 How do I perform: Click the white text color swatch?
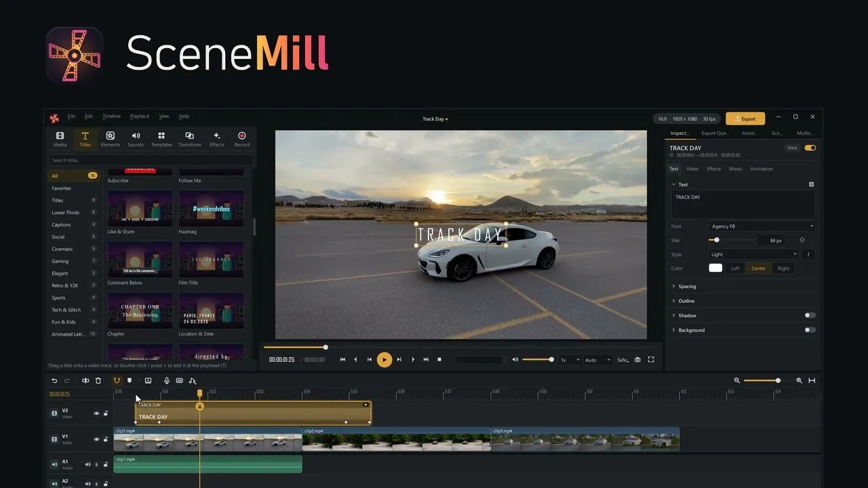point(715,268)
